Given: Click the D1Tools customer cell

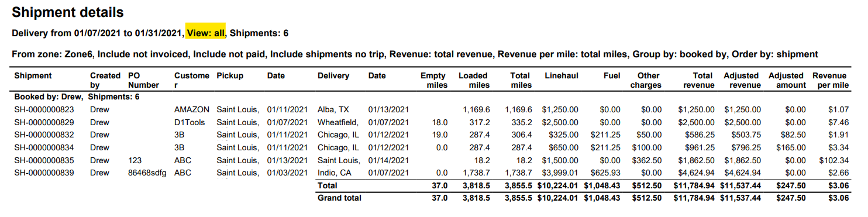Looking at the screenshot, I should pos(189,122).
